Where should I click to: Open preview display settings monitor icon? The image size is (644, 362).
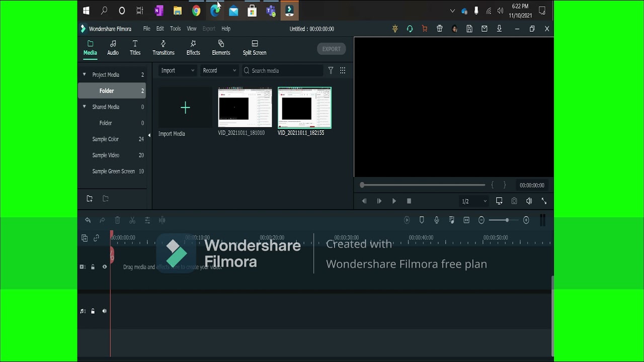(499, 201)
